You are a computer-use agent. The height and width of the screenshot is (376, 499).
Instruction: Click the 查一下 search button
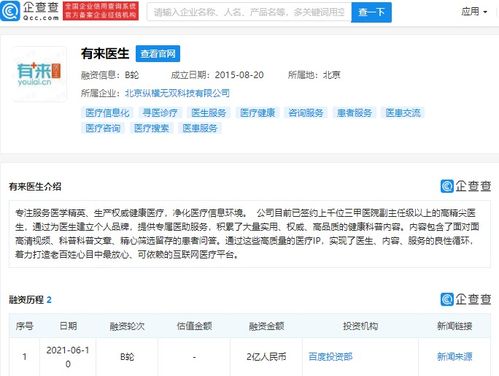coord(371,12)
